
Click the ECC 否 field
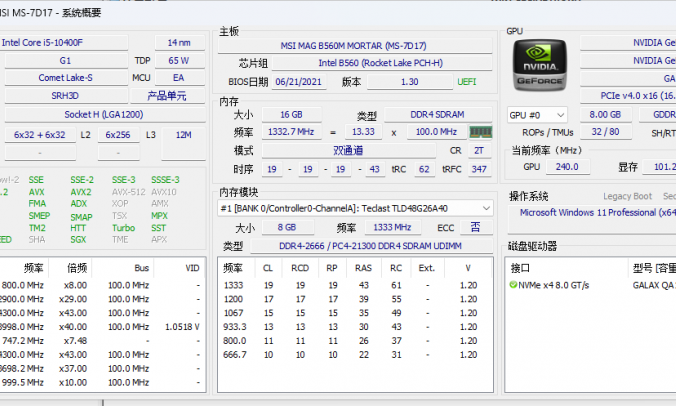(476, 227)
